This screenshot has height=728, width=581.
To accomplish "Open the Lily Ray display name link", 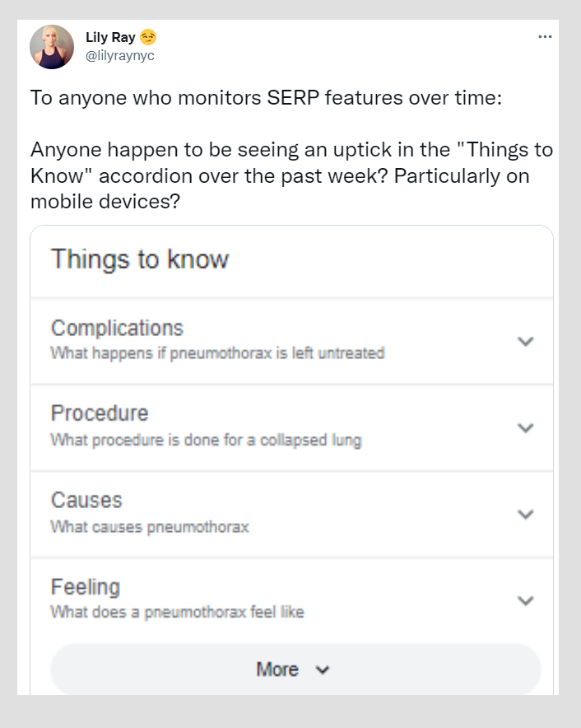I will pyautogui.click(x=110, y=38).
